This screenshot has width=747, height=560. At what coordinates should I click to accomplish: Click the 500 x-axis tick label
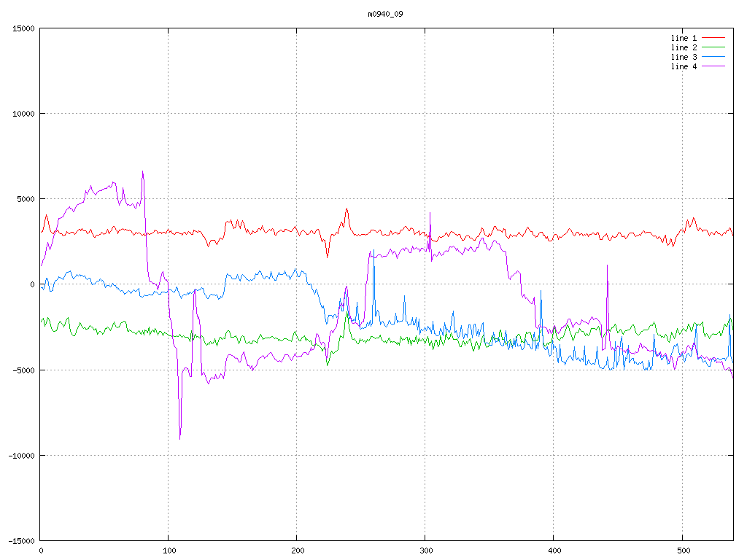[x=682, y=551]
